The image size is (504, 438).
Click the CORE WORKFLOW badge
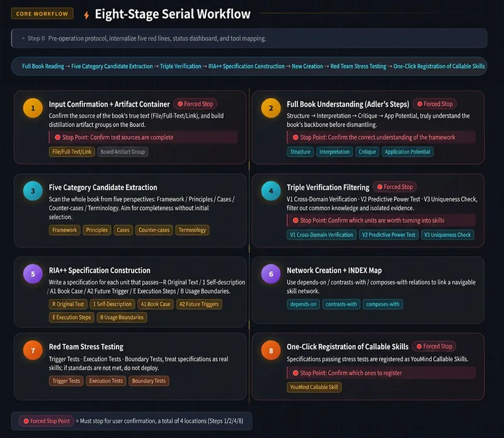[x=42, y=14]
